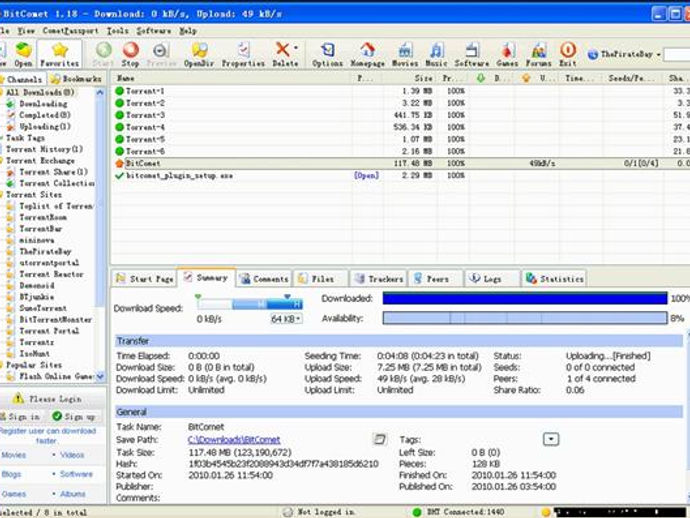The image size is (690, 518).
Task: Switch to the Peers tab
Action: pos(436,279)
